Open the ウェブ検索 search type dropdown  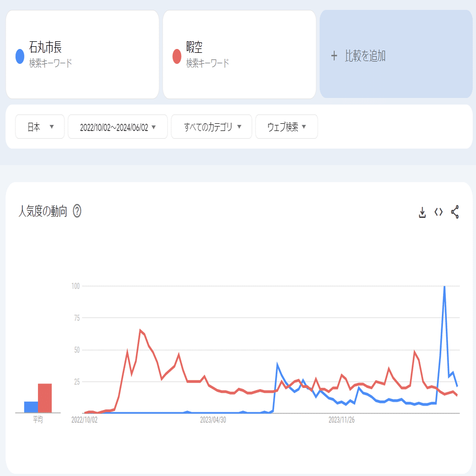(x=287, y=127)
